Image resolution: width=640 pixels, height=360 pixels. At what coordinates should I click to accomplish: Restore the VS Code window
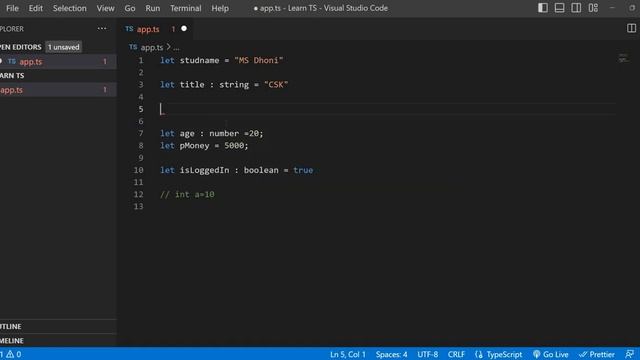tap(632, 8)
